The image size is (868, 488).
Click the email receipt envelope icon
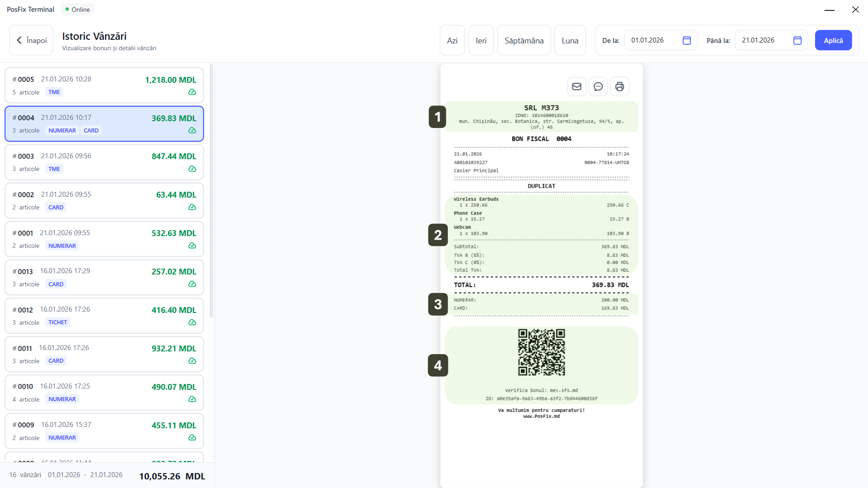(576, 86)
